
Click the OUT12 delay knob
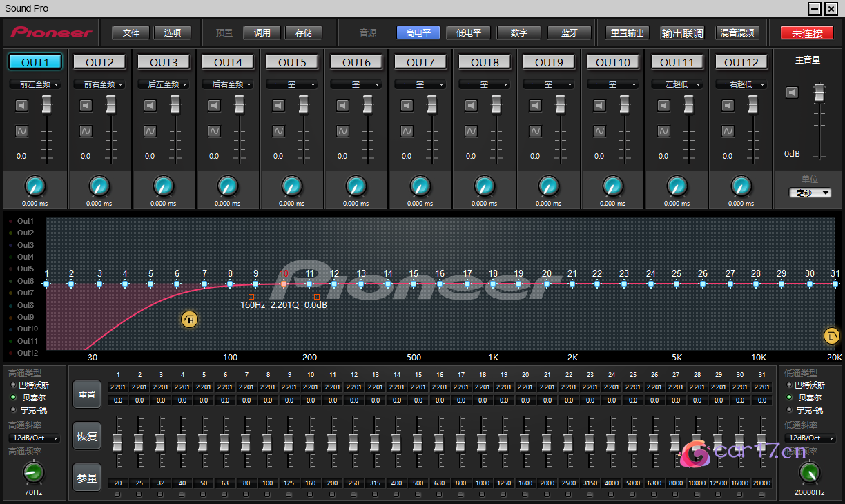click(741, 186)
